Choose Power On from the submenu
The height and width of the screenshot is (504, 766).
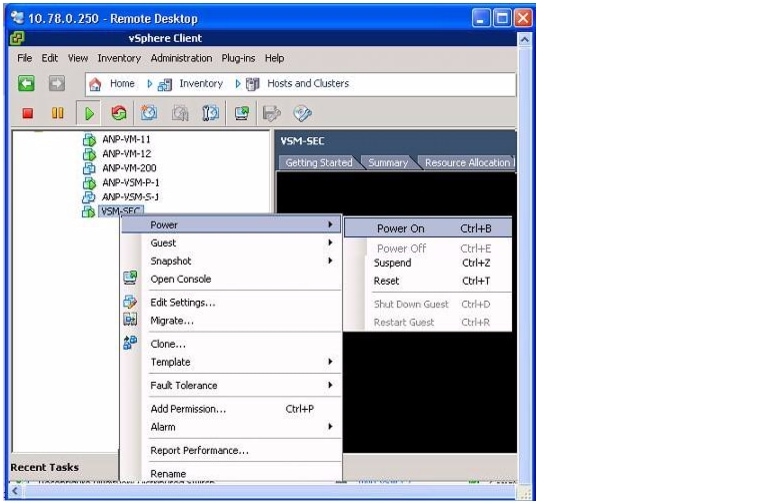[x=428, y=228]
